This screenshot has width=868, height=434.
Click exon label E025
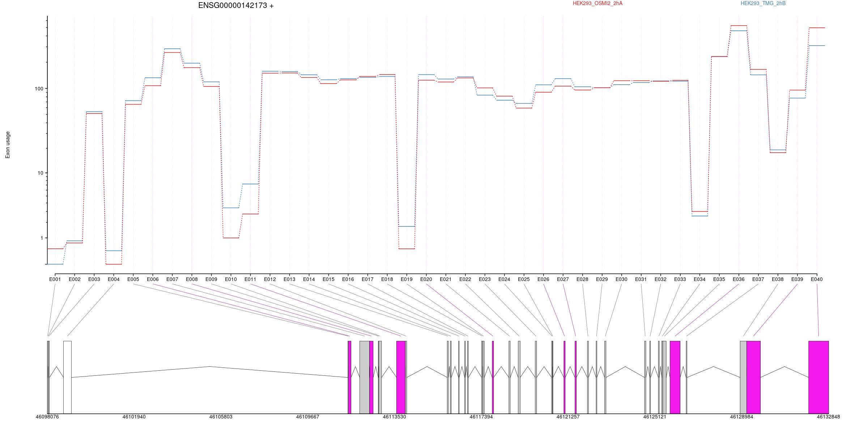524,279
